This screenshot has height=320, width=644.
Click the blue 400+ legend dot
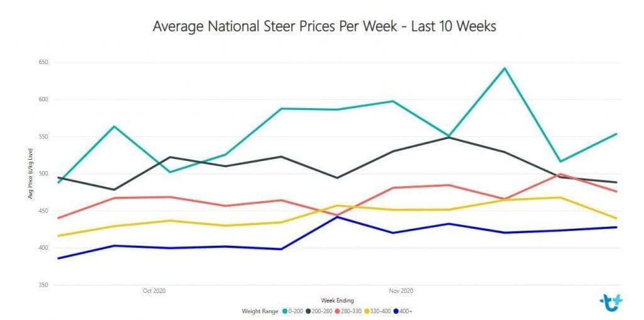point(396,311)
